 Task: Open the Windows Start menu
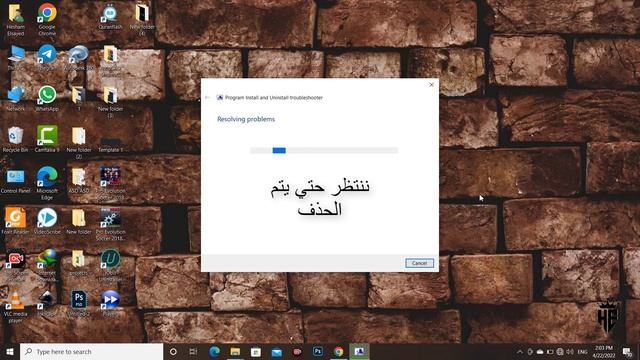click(x=10, y=351)
